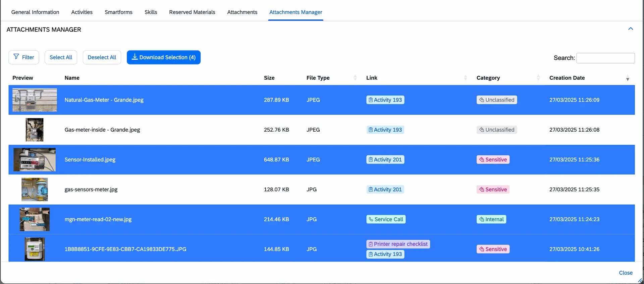Click Sensitive tag for 1B8B8851 file
This screenshot has width=644, height=284.
(x=493, y=249)
